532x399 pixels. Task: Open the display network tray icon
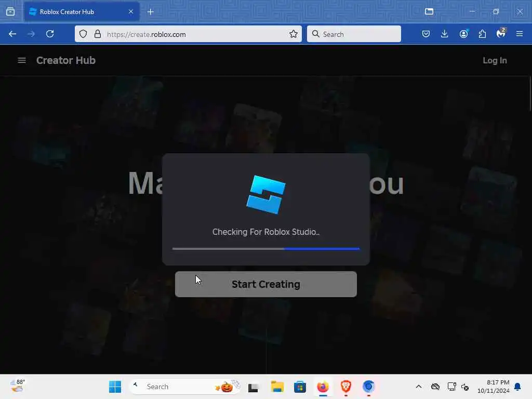tap(451, 387)
